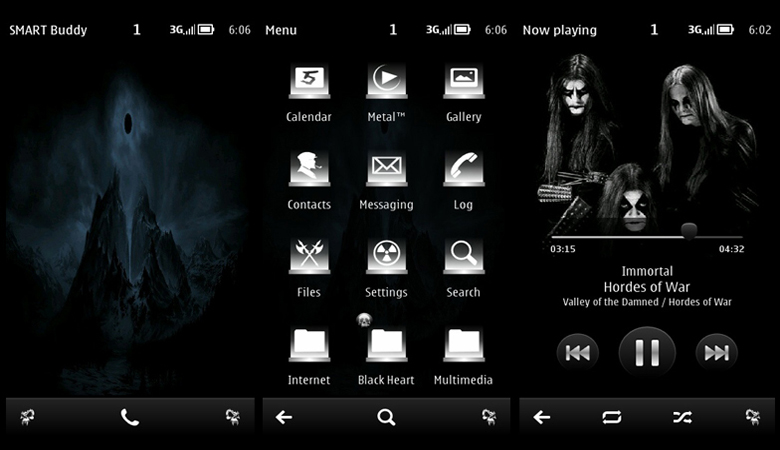Click the Menu screen title
Screen dimensions: 780x450
[281, 30]
